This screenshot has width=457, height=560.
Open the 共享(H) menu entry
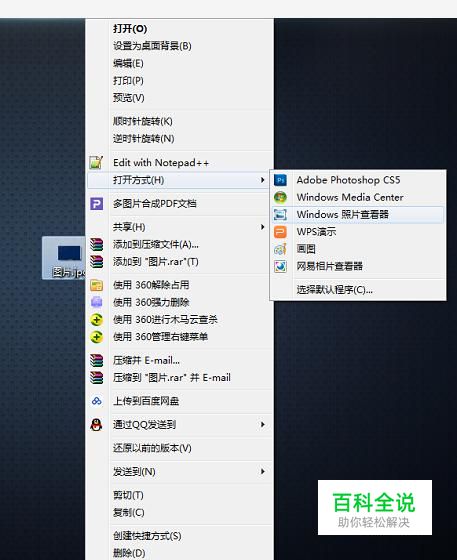click(181, 227)
